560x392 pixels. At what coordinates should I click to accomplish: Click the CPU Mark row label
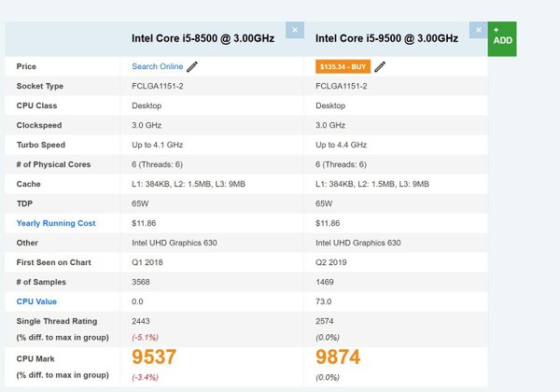[35, 358]
